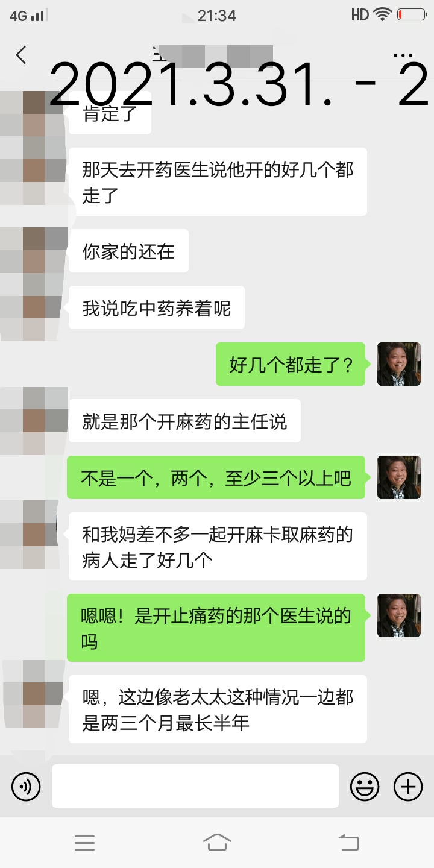This screenshot has width=434, height=868.
Task: Switch to voice input mode
Action: click(26, 787)
